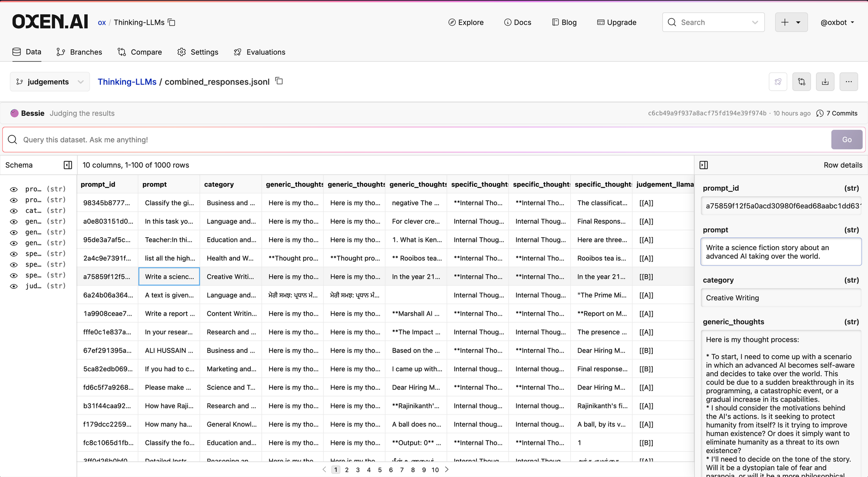Copy the repository name Thinking-LLMs
Image resolution: width=868 pixels, height=477 pixels.
click(x=172, y=22)
